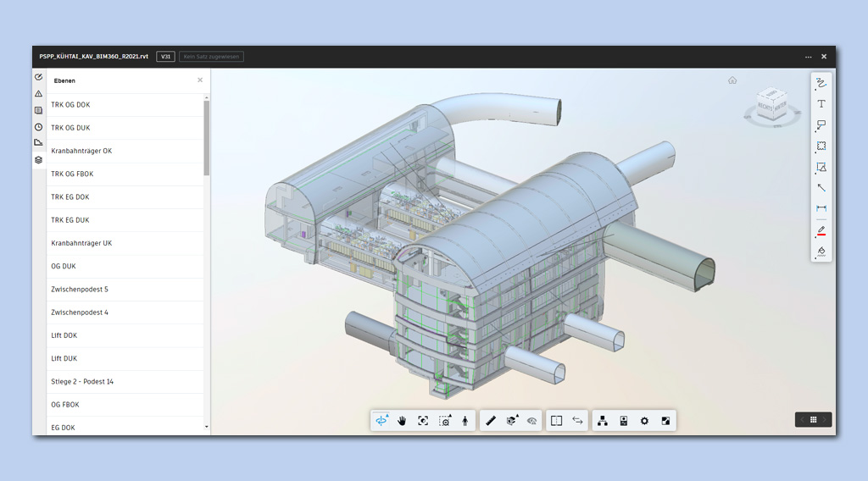Toggle the Levels layers sidebar panel
The image size is (868, 481).
(x=38, y=159)
